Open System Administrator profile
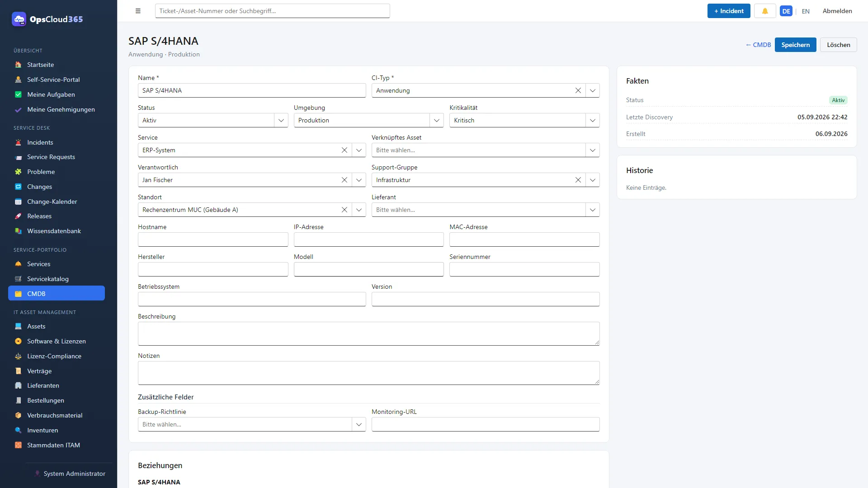The height and width of the screenshot is (488, 868). (70, 474)
